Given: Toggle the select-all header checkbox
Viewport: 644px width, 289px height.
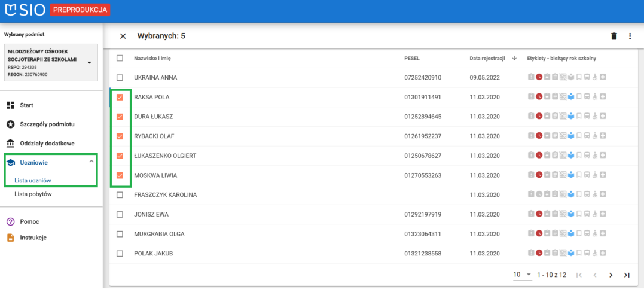Looking at the screenshot, I should pyautogui.click(x=120, y=58).
